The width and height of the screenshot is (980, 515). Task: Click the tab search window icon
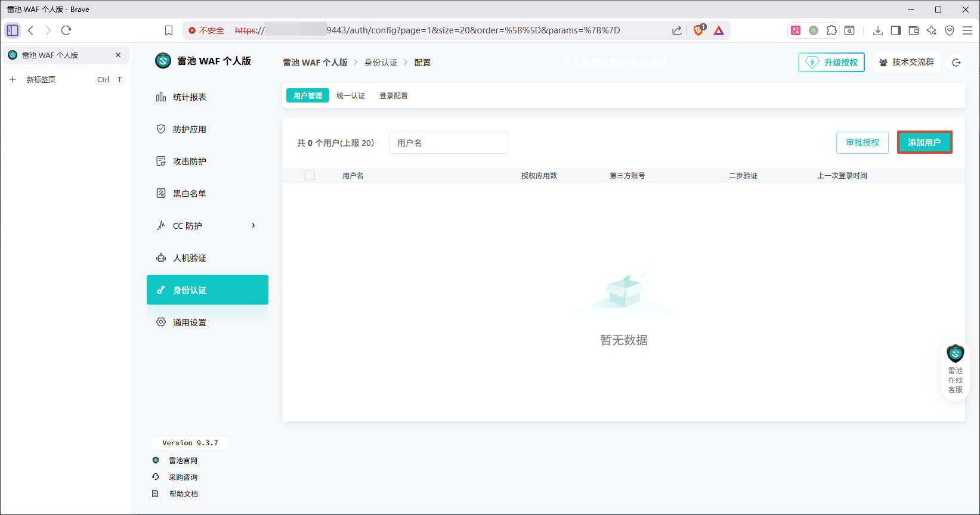849,30
